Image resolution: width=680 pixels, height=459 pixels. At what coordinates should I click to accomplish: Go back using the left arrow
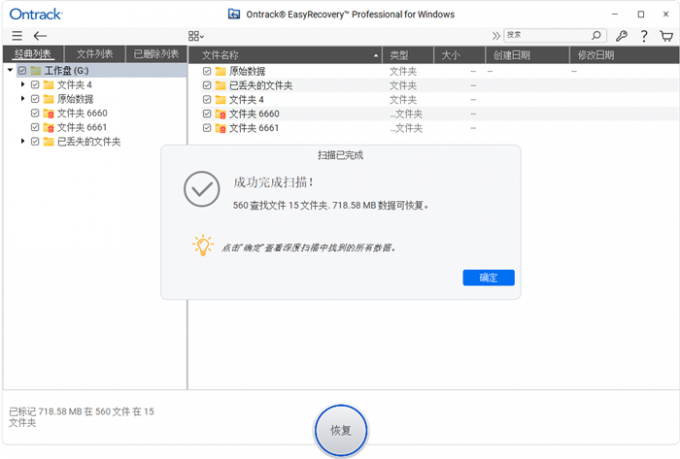coord(40,36)
